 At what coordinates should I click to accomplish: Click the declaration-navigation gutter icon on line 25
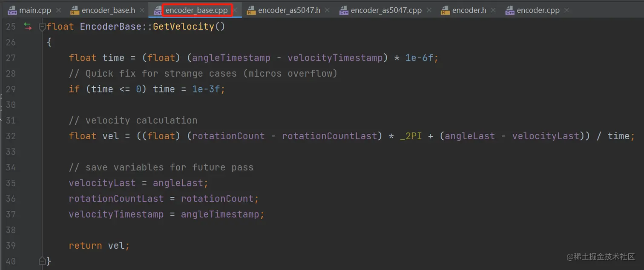click(x=28, y=26)
